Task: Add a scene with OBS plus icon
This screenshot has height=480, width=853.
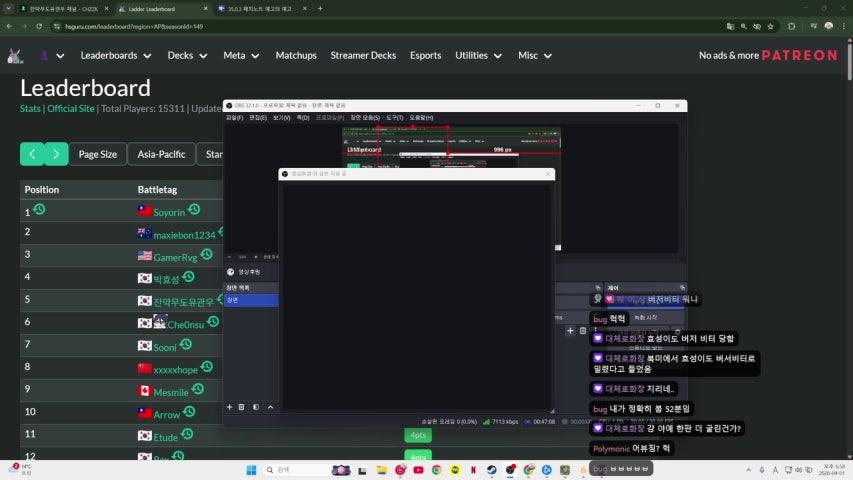Action: tap(230, 407)
